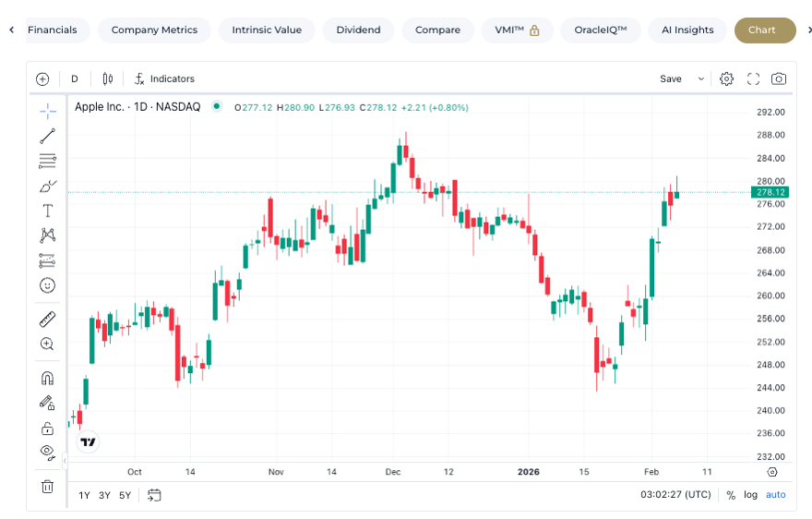The height and width of the screenshot is (519, 812).
Task: Open the dropdown arrow beside Save
Action: coord(701,79)
